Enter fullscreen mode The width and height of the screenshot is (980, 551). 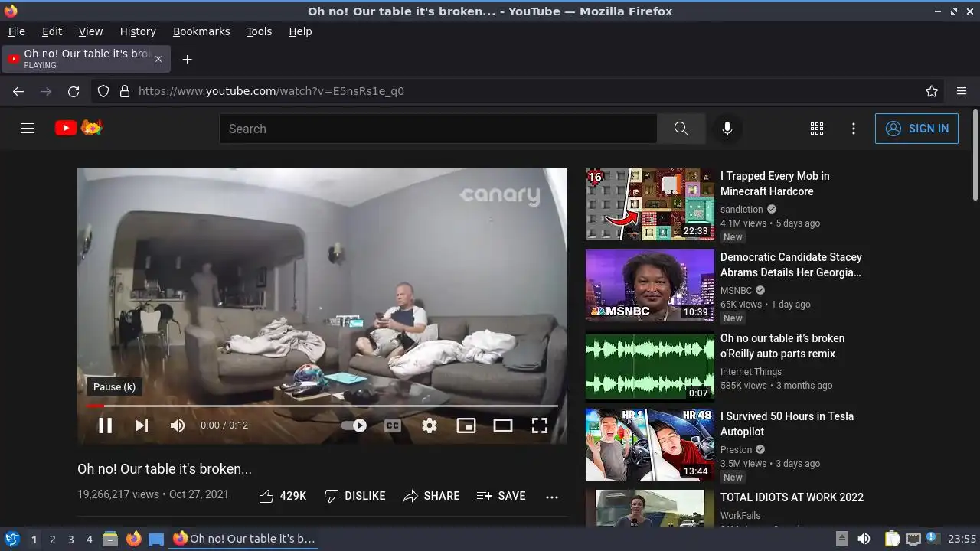coord(540,425)
